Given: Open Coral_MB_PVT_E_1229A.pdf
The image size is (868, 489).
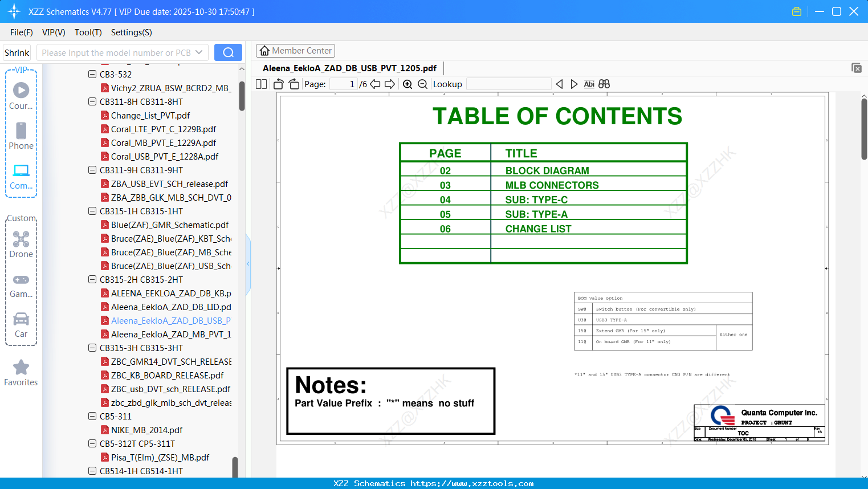Looking at the screenshot, I should 158,142.
